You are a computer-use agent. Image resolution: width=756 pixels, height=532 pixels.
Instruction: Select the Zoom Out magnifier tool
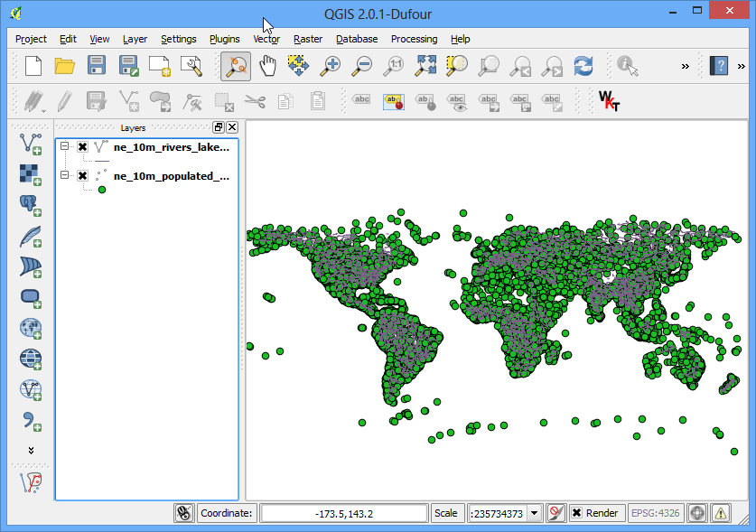362,66
